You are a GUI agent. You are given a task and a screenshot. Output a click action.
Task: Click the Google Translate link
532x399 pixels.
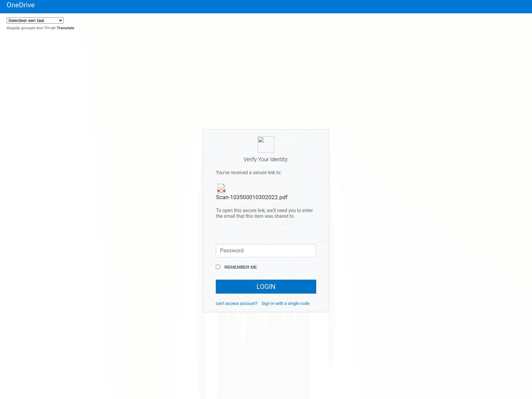pos(59,28)
